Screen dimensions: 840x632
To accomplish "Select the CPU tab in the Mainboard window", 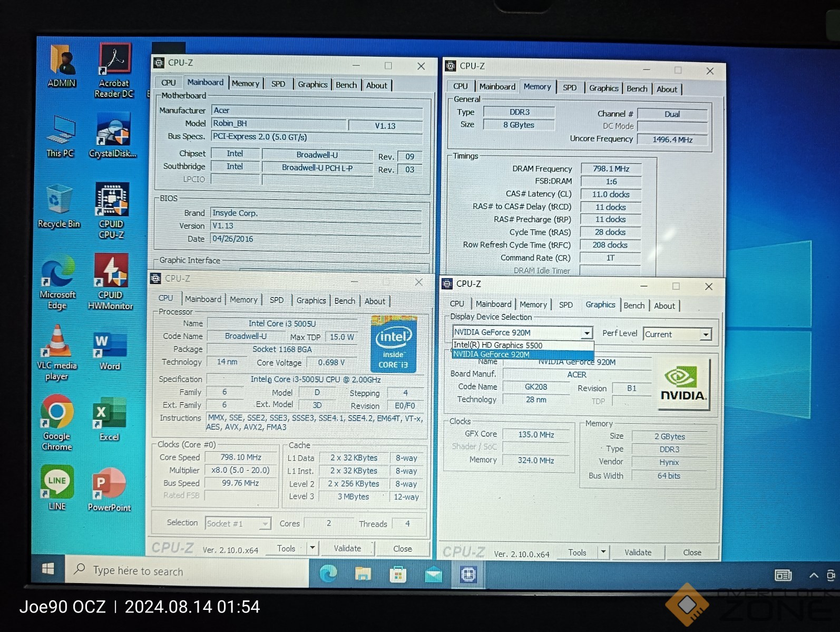I will [169, 83].
